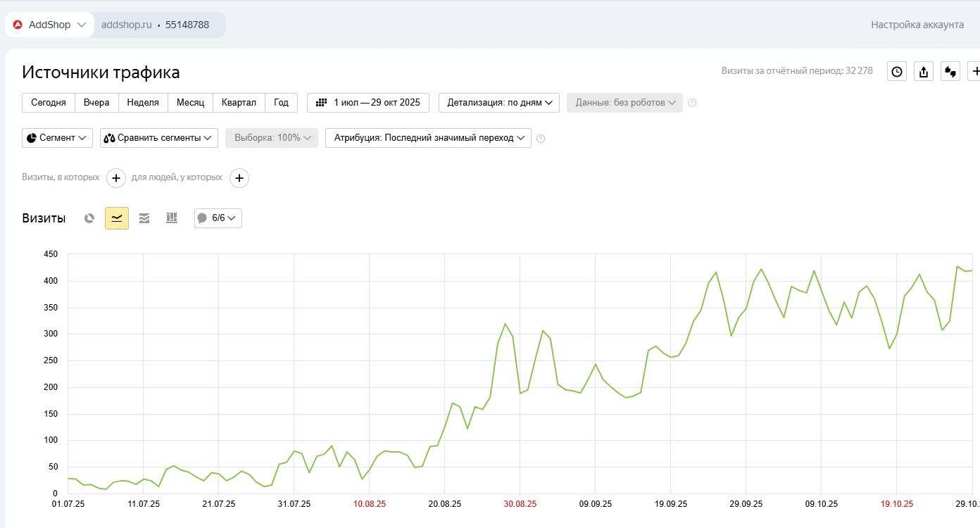The width and height of the screenshot is (980, 528).
Task: Select the Неделя period tab
Action: pos(143,103)
